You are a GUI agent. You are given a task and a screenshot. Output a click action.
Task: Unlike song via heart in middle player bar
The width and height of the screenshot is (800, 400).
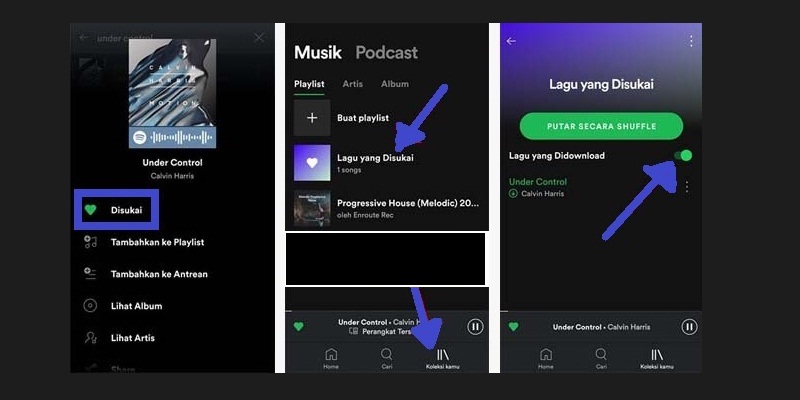point(298,327)
